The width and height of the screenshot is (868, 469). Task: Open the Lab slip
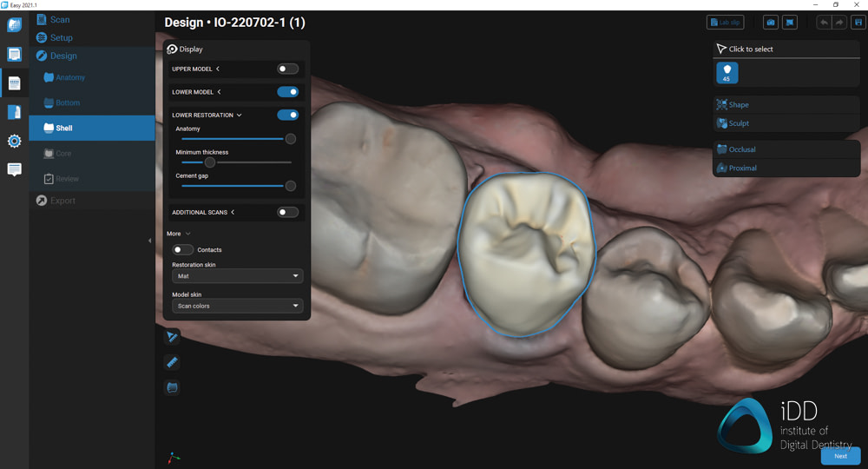point(725,23)
